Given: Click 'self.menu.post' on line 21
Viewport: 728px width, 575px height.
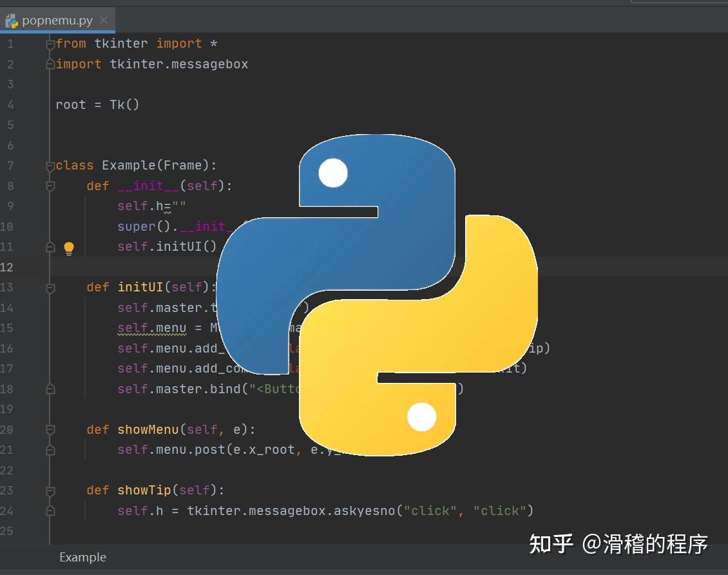Looking at the screenshot, I should coord(171,449).
